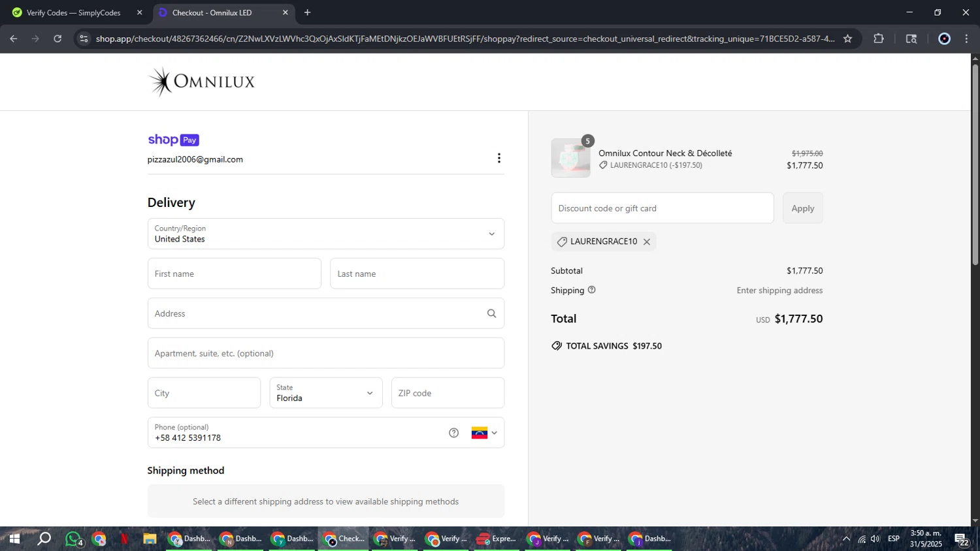This screenshot has width=980, height=551.
Task: Open Windows taskbar search
Action: pos(44,539)
